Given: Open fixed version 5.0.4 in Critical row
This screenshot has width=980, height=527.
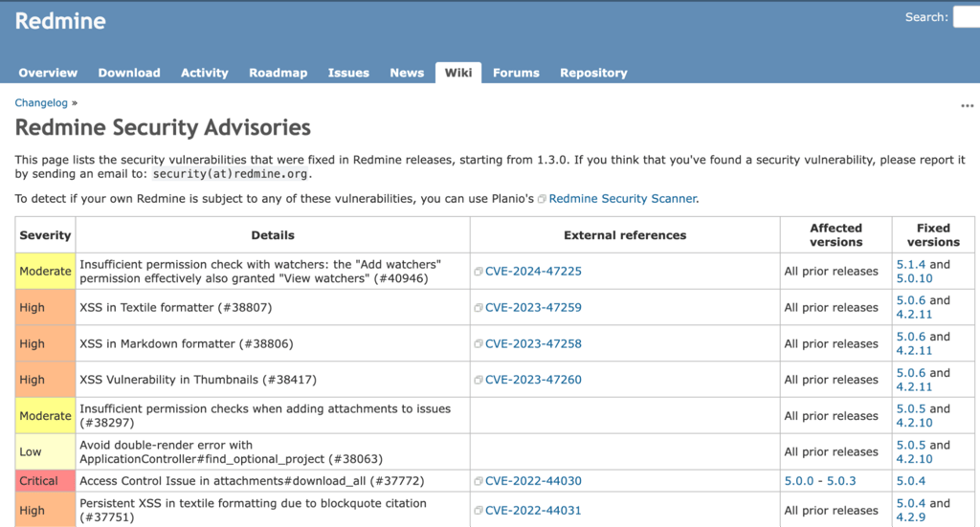Looking at the screenshot, I should 911,481.
